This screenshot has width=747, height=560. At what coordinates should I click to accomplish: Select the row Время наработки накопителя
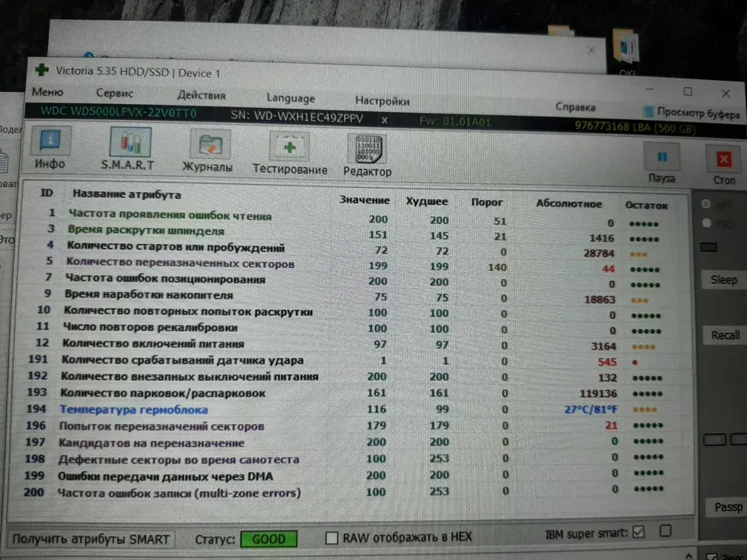(x=354, y=297)
